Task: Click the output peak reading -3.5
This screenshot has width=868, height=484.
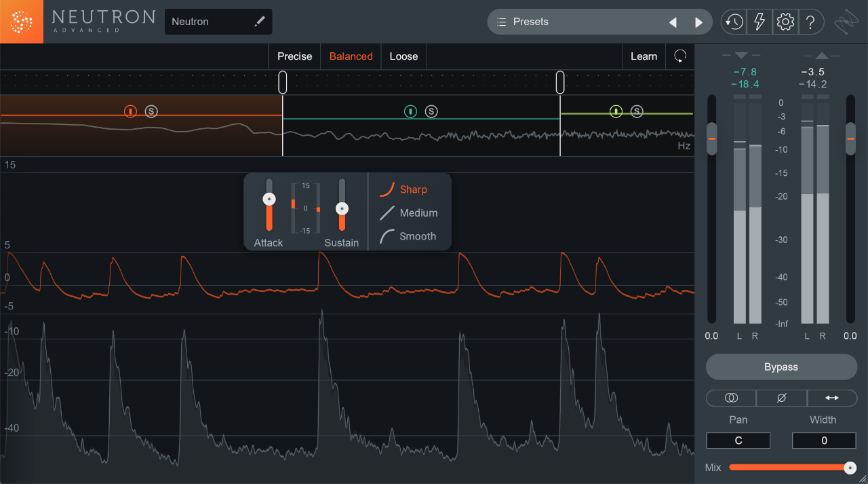Action: click(x=812, y=72)
